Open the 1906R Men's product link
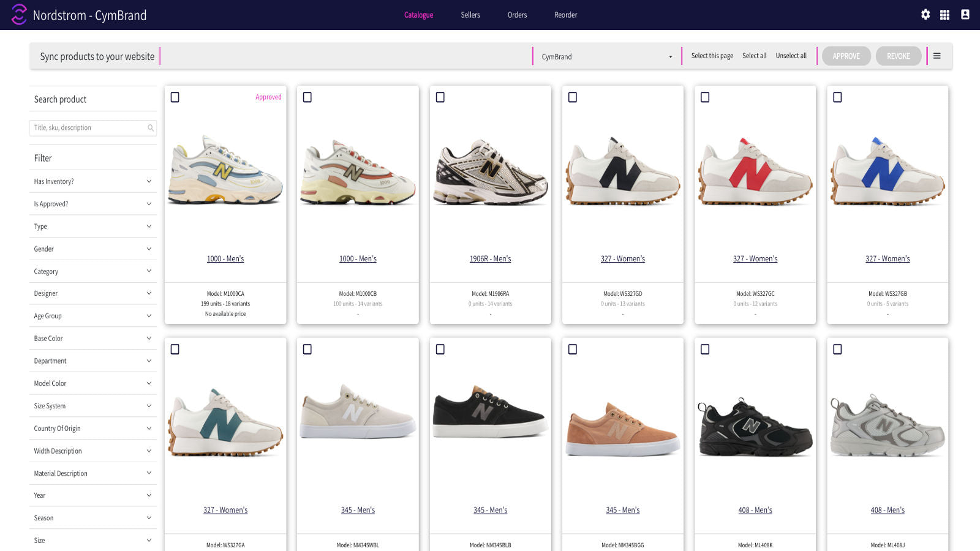This screenshot has width=980, height=551. tap(490, 258)
